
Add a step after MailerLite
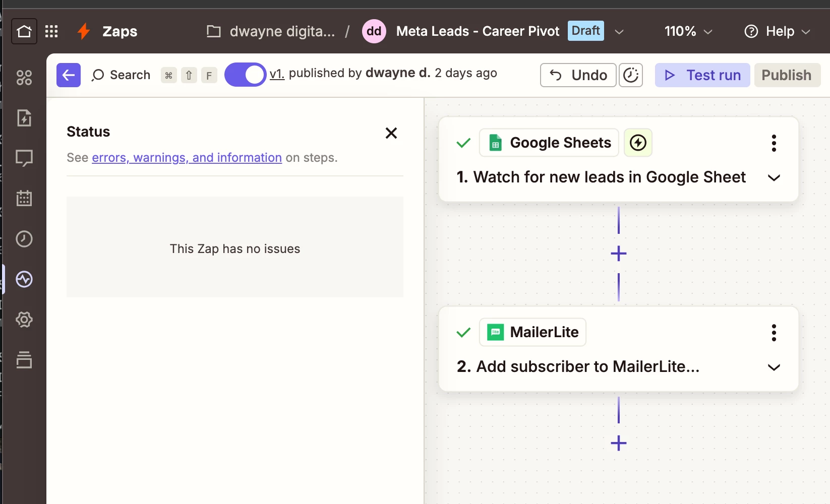[x=619, y=443]
